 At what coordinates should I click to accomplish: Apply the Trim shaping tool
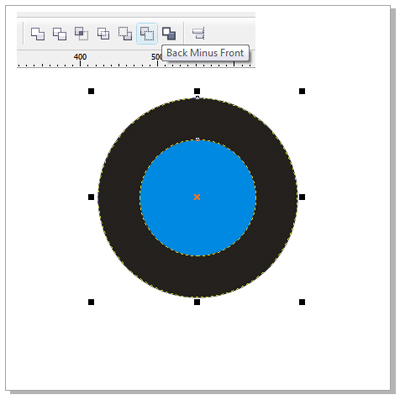60,34
